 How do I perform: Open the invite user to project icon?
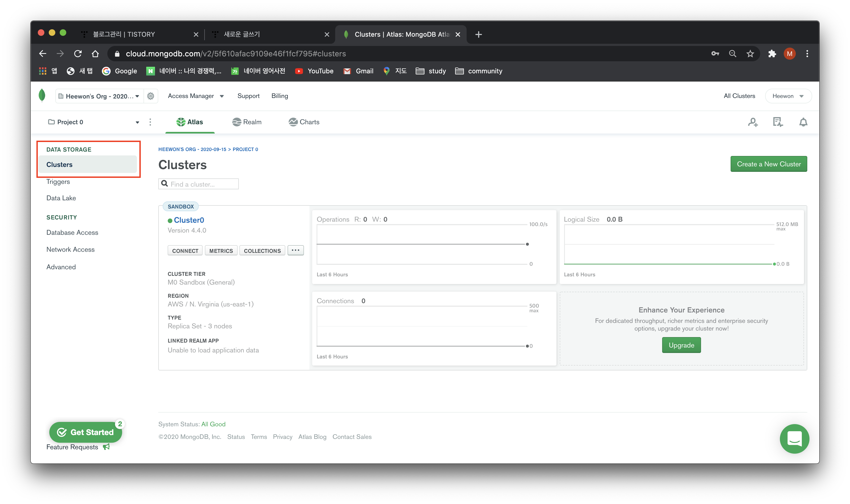(x=753, y=122)
